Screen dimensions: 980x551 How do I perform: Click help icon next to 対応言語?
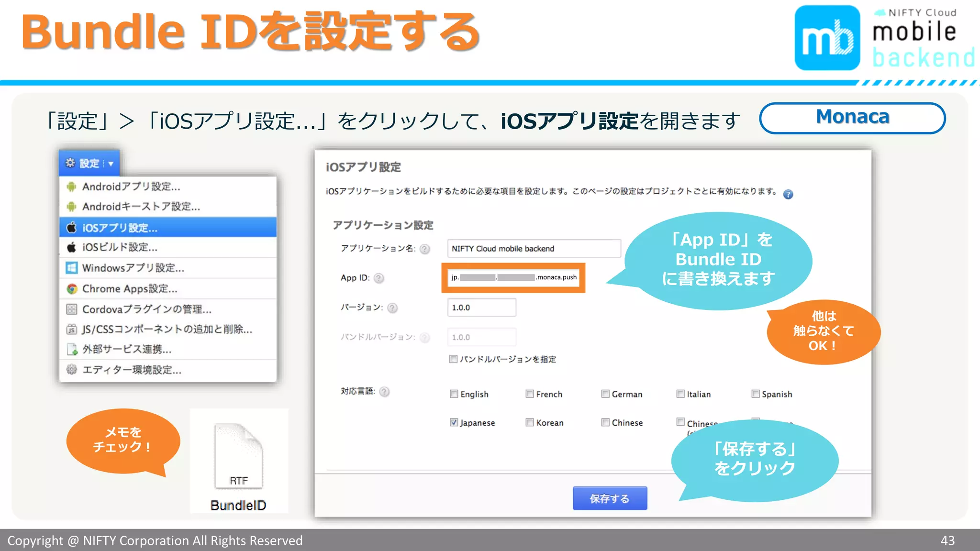point(384,392)
